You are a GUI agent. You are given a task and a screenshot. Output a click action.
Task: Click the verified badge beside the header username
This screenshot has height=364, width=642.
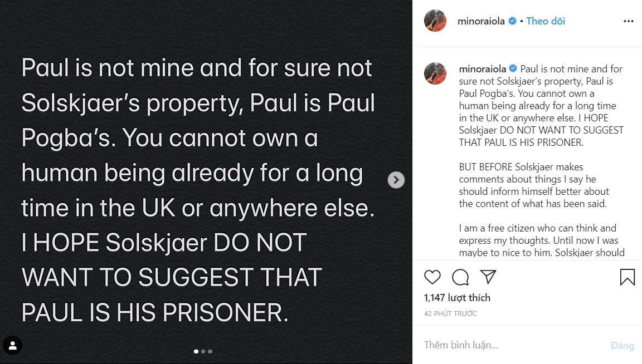pyautogui.click(x=512, y=21)
